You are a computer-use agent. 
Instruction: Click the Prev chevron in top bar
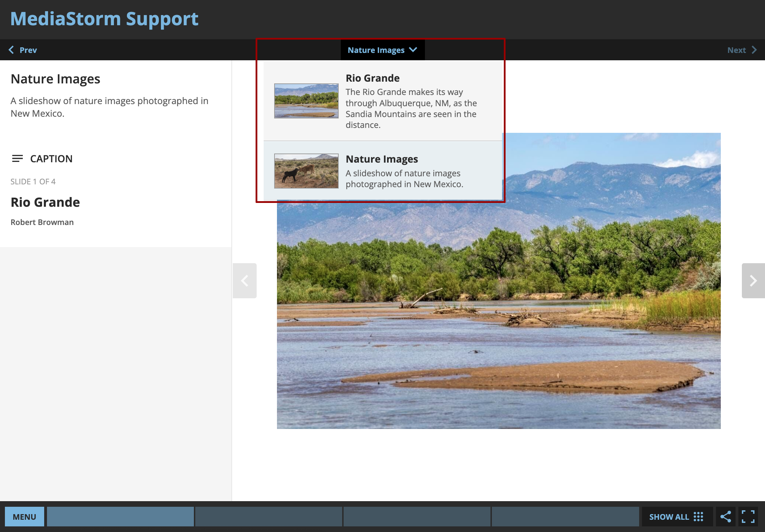pyautogui.click(x=12, y=50)
